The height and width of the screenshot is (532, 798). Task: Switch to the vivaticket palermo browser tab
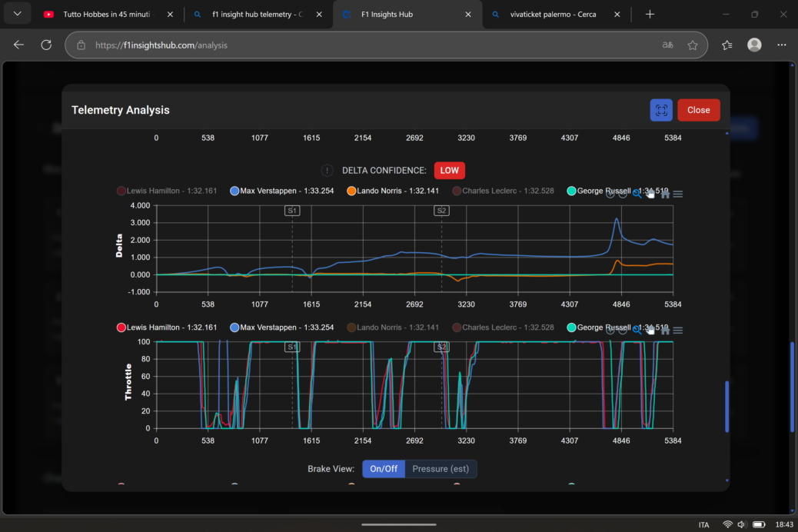(x=552, y=14)
